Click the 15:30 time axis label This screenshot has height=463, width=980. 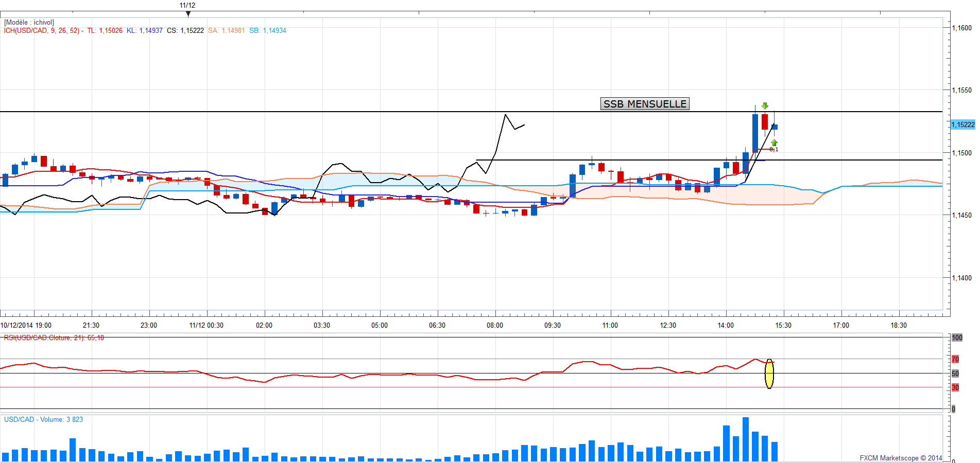pos(783,325)
